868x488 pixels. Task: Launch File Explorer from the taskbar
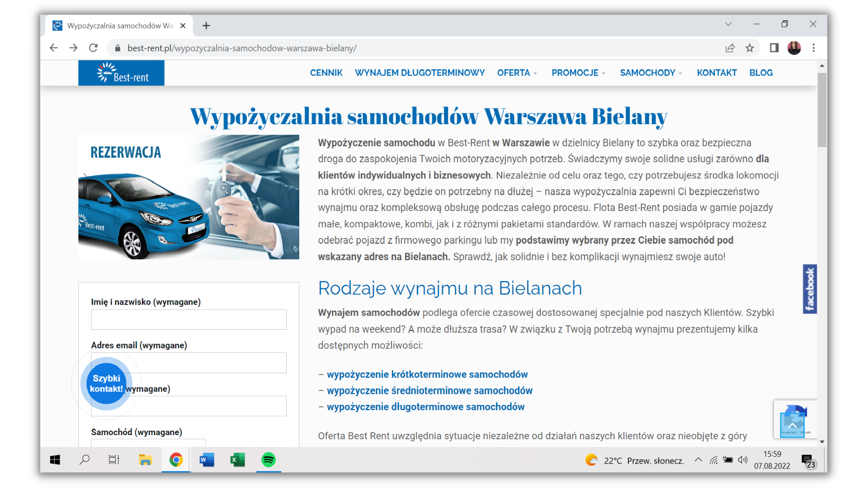point(145,460)
